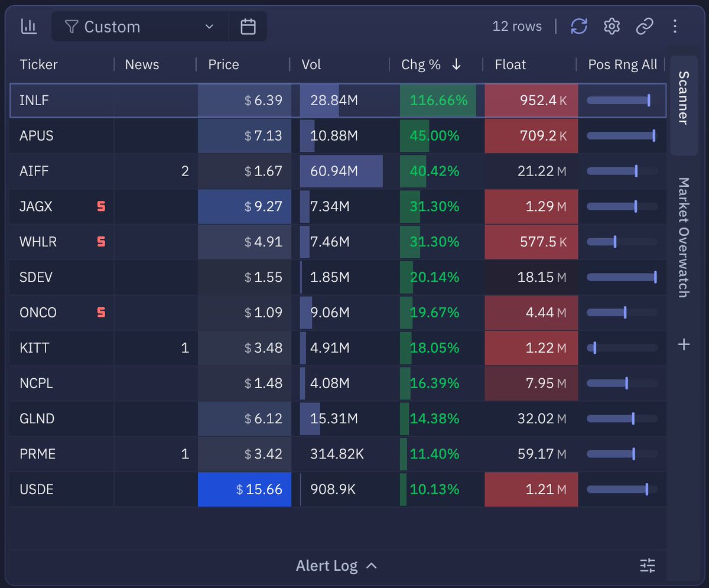This screenshot has width=709, height=588.
Task: Click the 59.17 M float cell
Action: [531, 454]
